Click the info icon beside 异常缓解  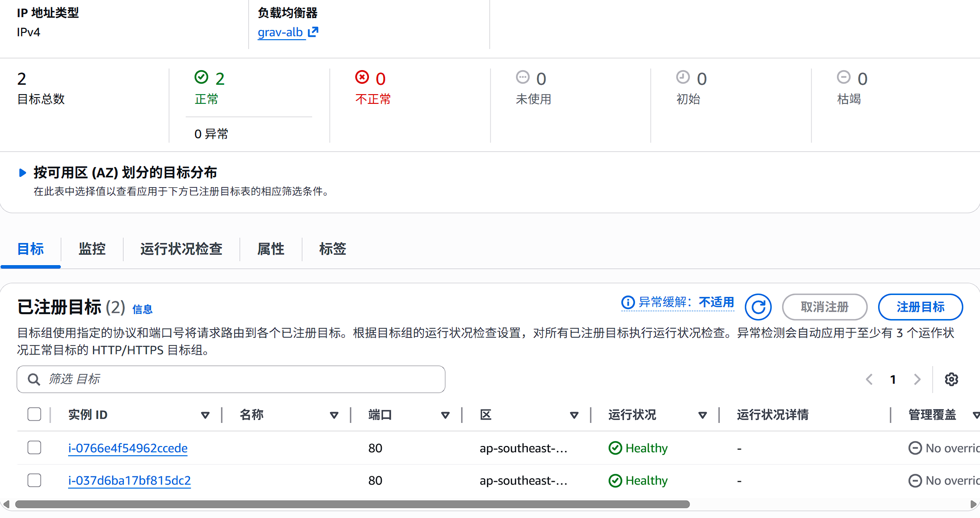[627, 303]
